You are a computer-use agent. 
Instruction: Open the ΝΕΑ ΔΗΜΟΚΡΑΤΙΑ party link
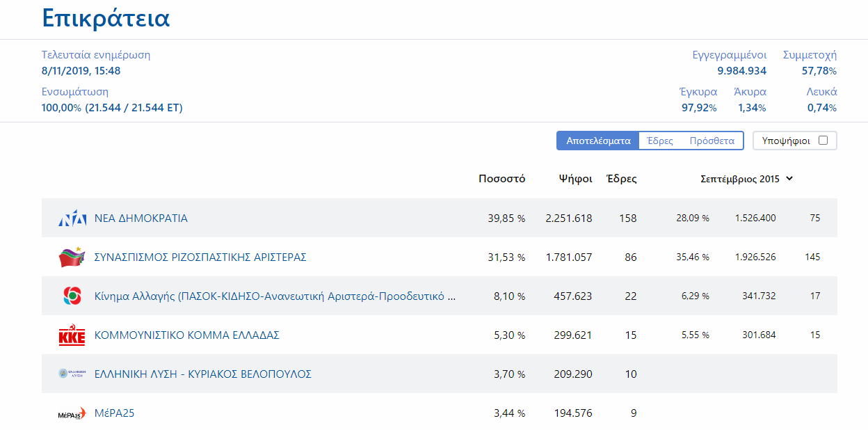pos(141,218)
